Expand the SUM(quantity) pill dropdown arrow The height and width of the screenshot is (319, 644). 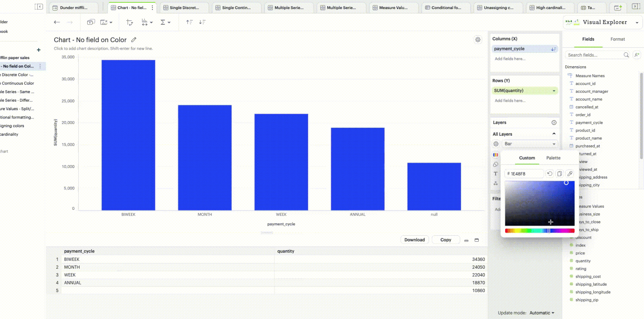pyautogui.click(x=554, y=91)
